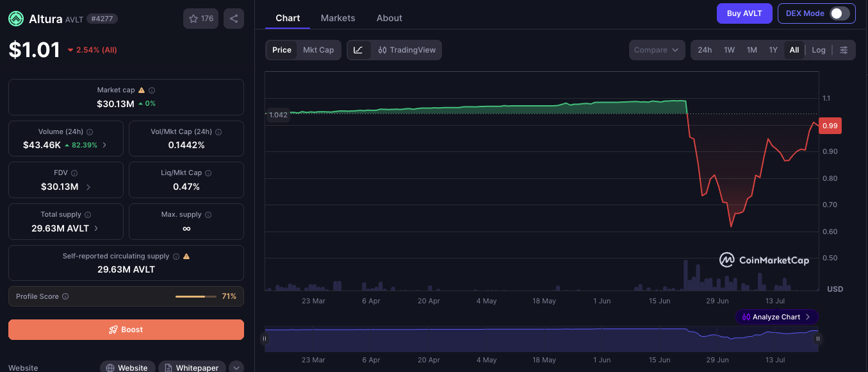Click the Volume (24h) info icon
This screenshot has height=372, width=868.
pos(90,132)
